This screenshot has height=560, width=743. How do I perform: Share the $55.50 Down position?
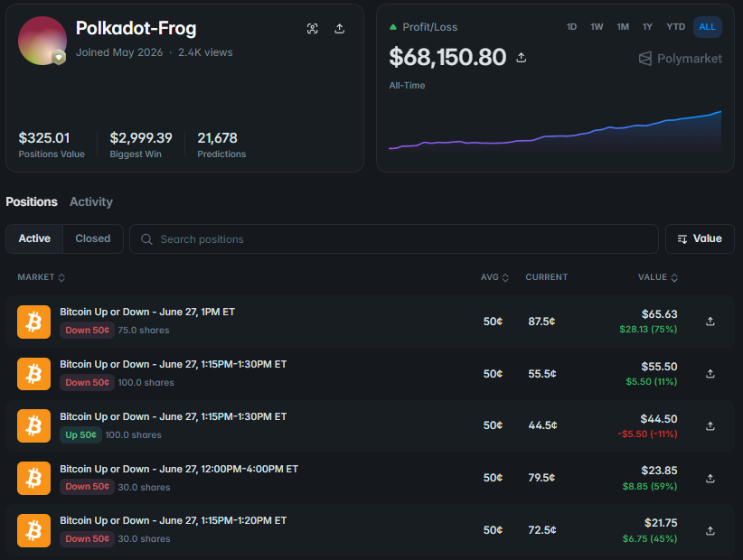[710, 374]
